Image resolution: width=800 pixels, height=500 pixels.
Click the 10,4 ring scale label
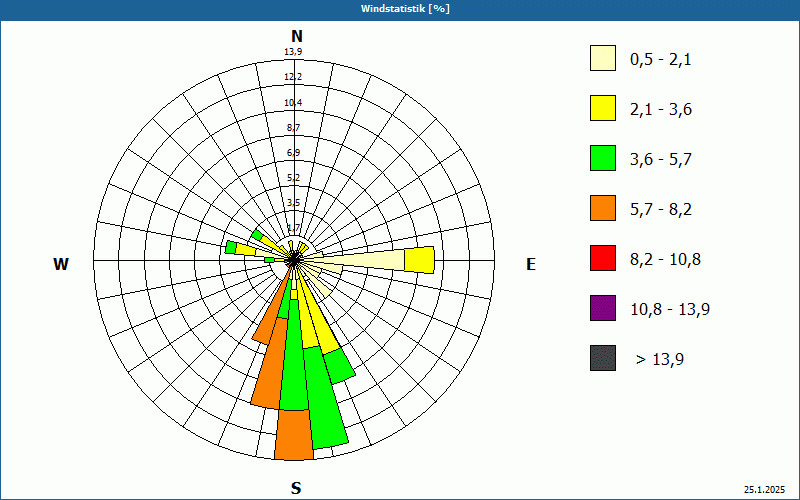point(293,103)
